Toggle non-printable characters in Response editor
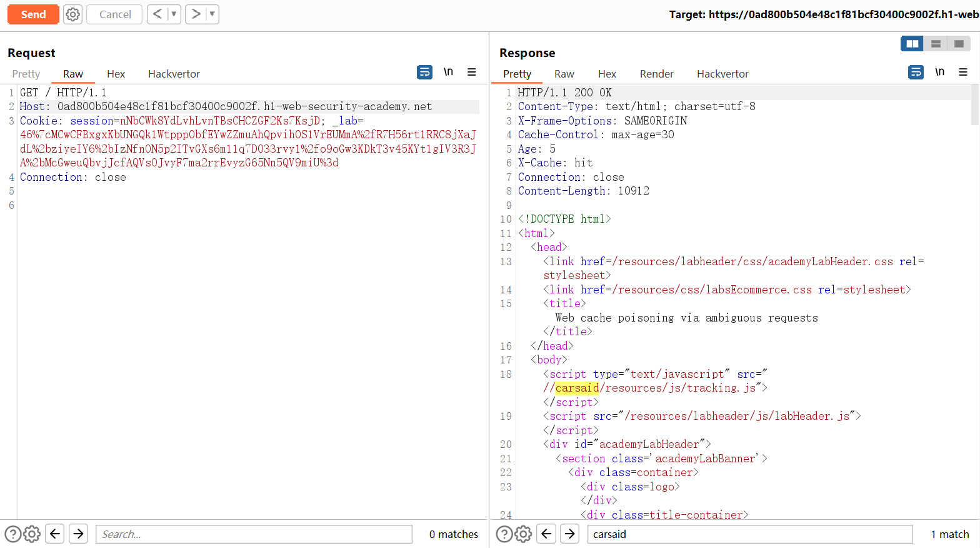980x548 pixels. [x=939, y=73]
